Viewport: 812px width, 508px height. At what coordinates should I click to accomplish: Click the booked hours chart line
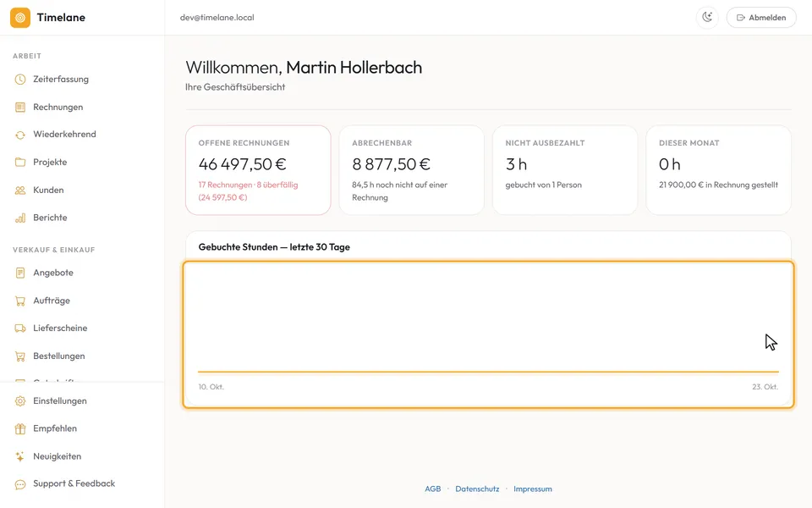tap(488, 372)
